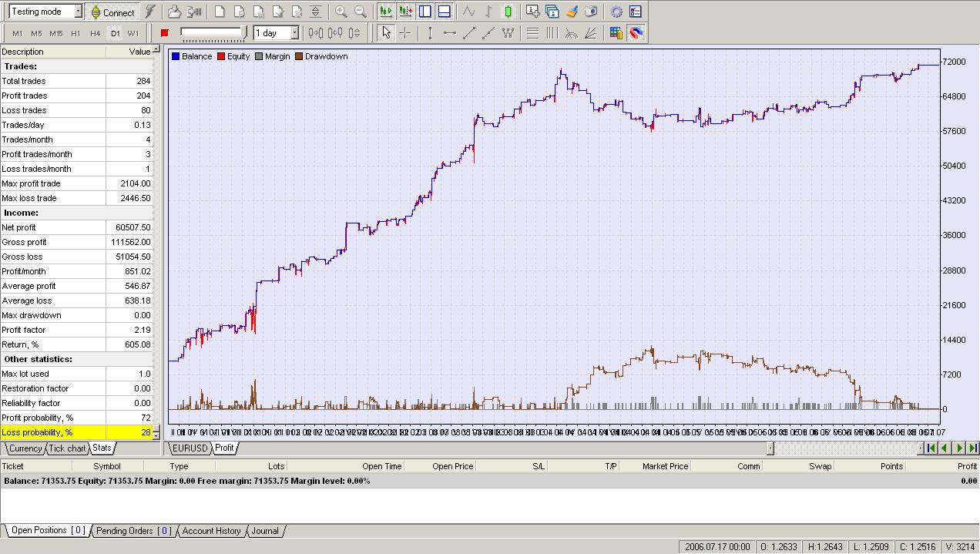Click the blue Balance legend swatch
The image size is (980, 554).
pyautogui.click(x=176, y=56)
